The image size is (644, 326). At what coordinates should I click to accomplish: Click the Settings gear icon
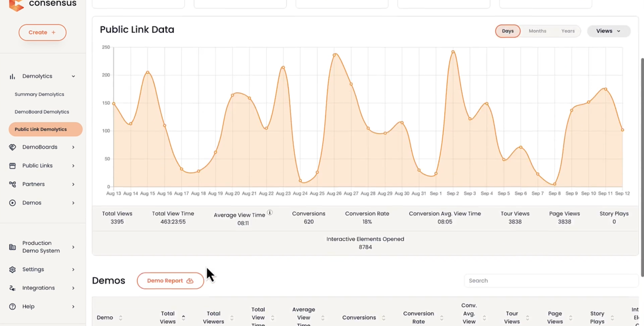(x=12, y=270)
